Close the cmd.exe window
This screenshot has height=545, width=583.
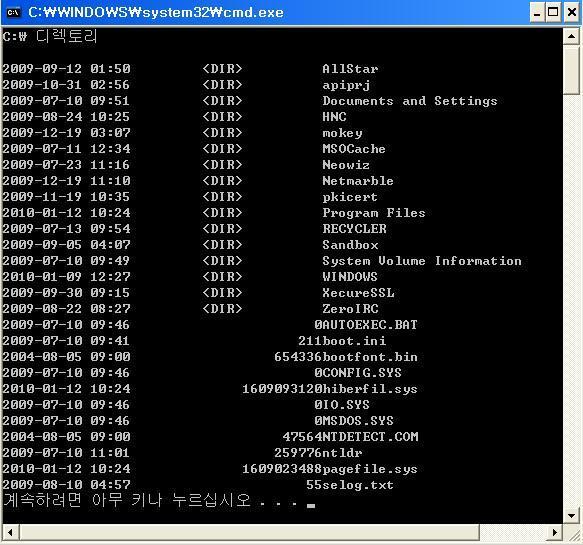click(572, 13)
